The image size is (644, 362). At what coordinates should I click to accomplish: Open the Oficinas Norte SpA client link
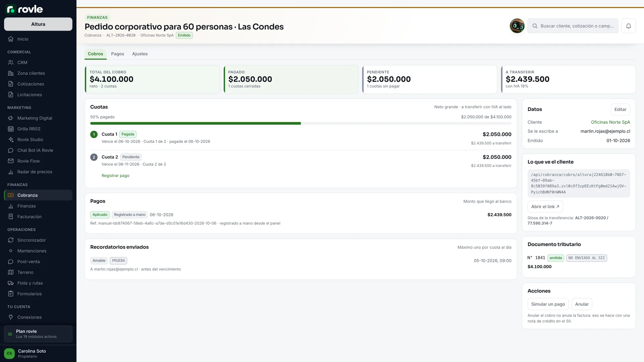tap(610, 122)
